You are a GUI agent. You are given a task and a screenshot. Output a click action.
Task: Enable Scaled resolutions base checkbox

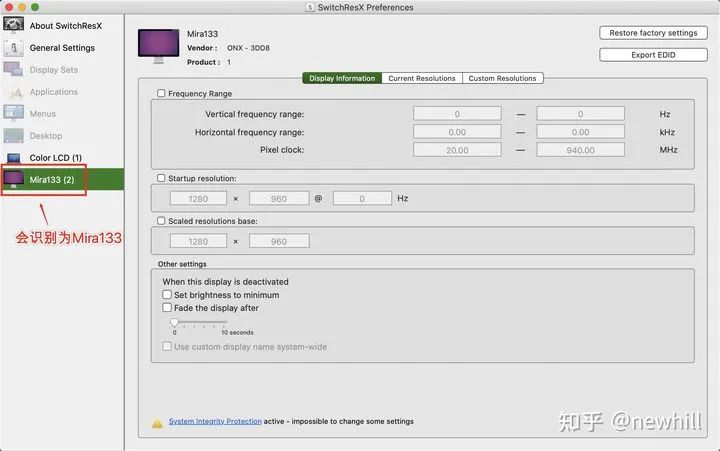[162, 221]
